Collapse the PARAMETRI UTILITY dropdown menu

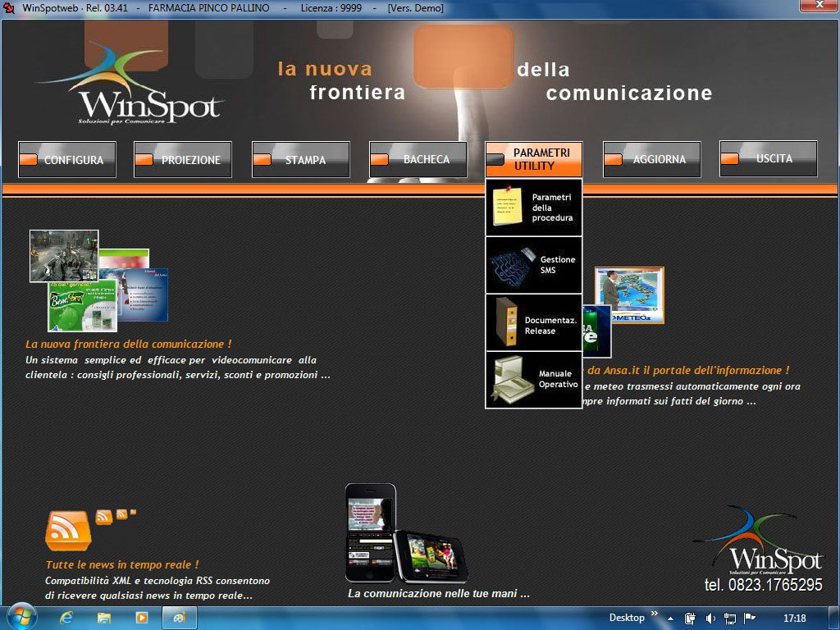tap(534, 159)
